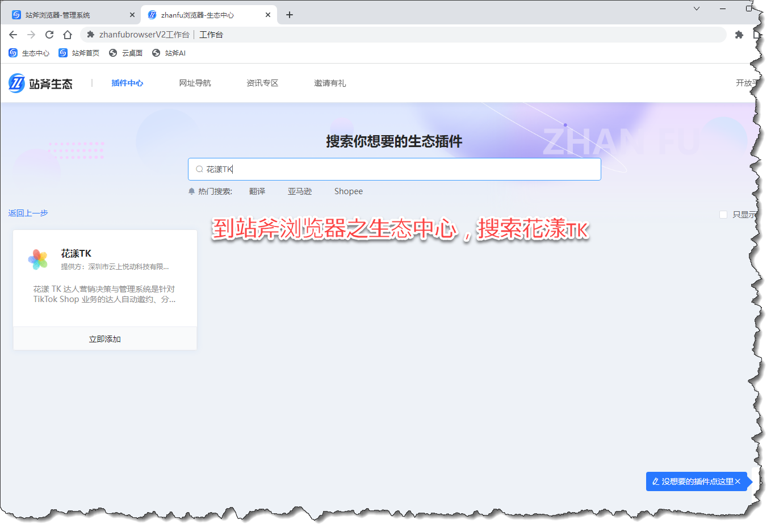The image size is (775, 532).
Task: Reload the page with the refresh icon
Action: pos(49,35)
